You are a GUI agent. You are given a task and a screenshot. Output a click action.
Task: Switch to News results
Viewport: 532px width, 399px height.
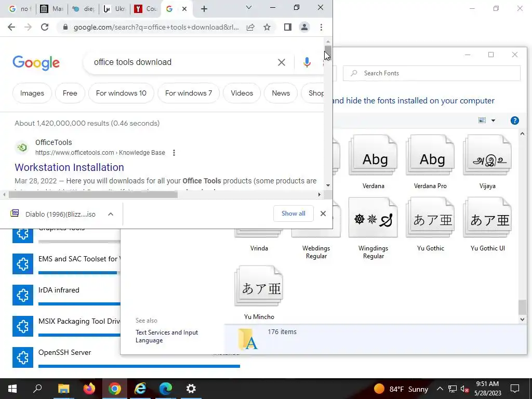pyautogui.click(x=281, y=93)
